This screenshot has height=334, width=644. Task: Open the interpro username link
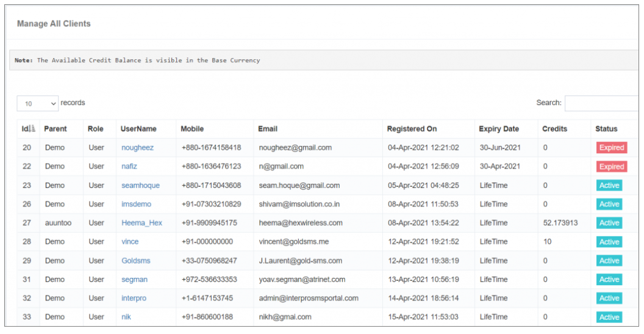(134, 298)
